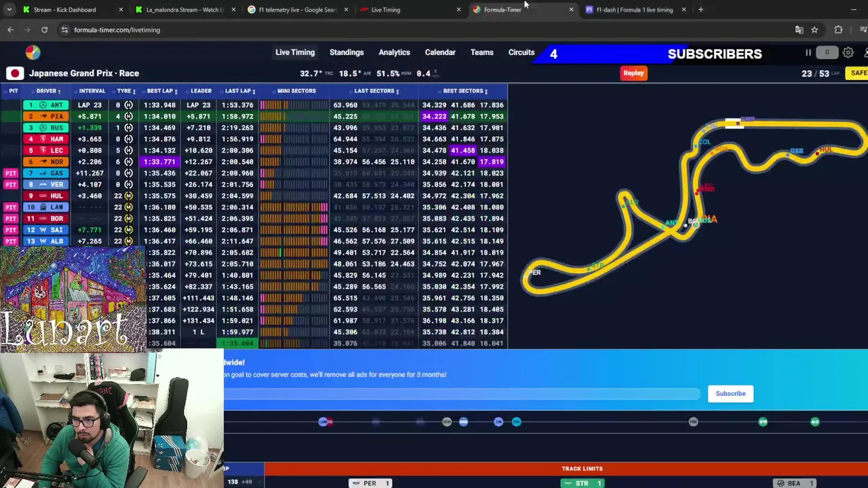Select the ANT driver row badge

tap(45, 105)
